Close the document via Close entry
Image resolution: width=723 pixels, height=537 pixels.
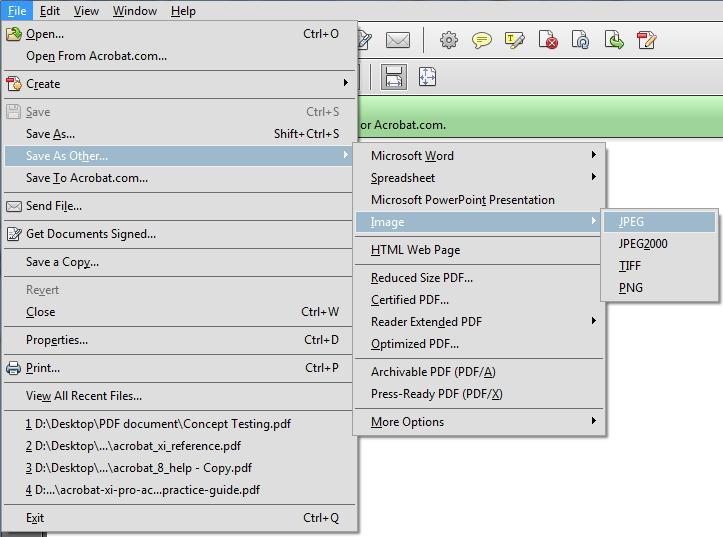[178, 312]
